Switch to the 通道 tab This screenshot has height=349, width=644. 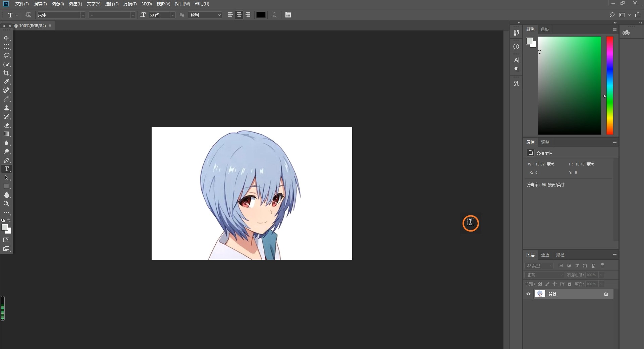pos(545,255)
